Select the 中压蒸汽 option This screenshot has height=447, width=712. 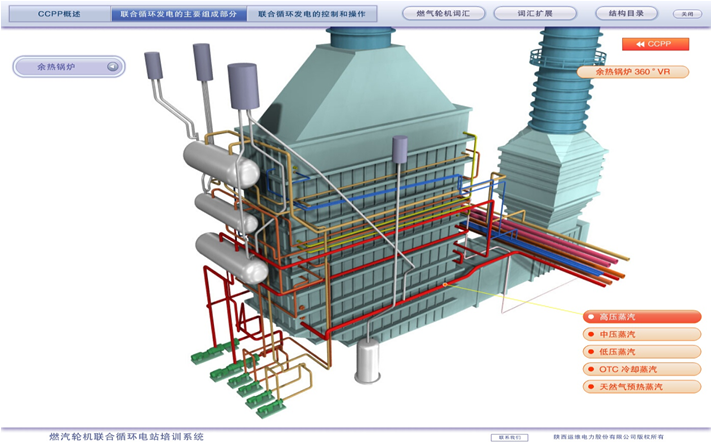(640, 334)
